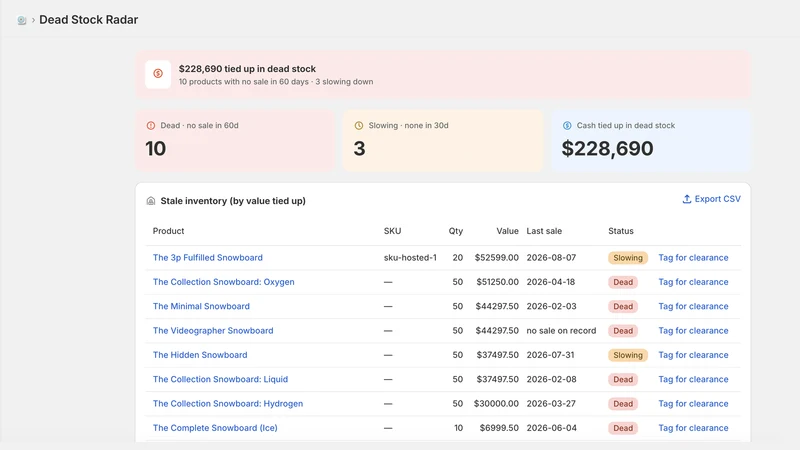The height and width of the screenshot is (450, 800).
Task: Tag The Videographer Snowboard for clearance
Action: (693, 331)
